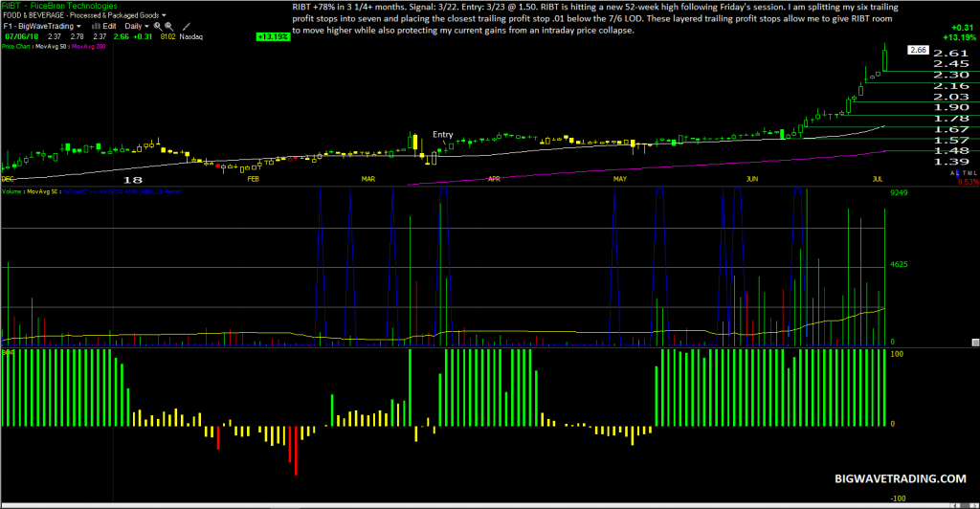Select the drawing tools pencil icon
980x509 pixels.
coord(186,26)
